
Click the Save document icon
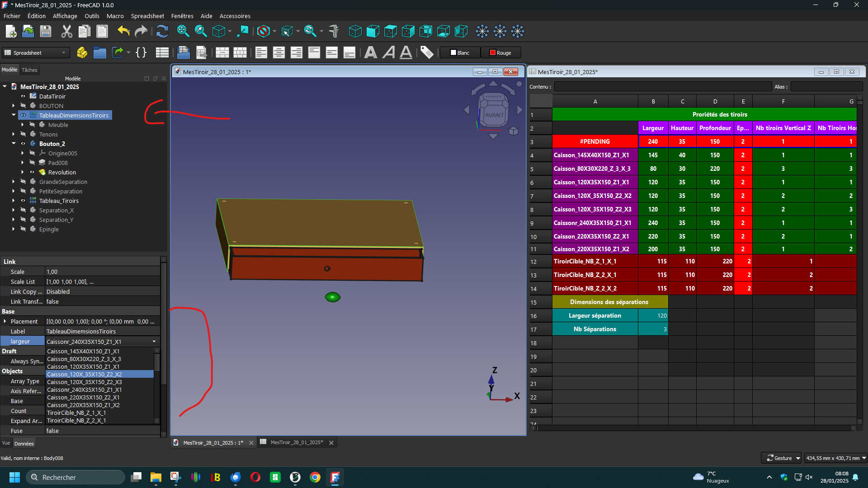pyautogui.click(x=46, y=31)
